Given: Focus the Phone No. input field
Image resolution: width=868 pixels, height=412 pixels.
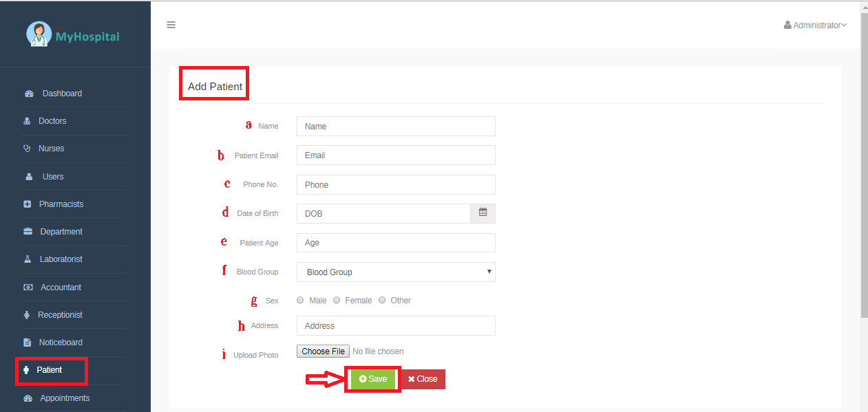Looking at the screenshot, I should click(x=396, y=184).
